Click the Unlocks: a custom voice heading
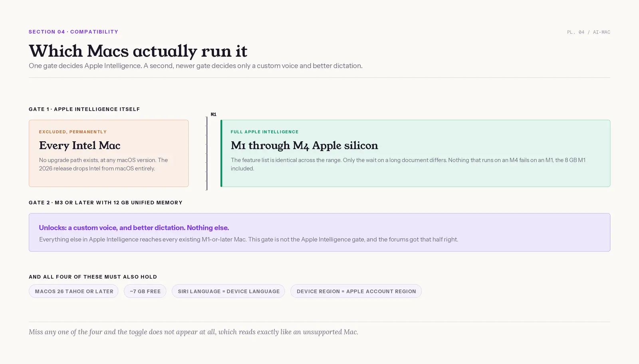 [x=134, y=227]
